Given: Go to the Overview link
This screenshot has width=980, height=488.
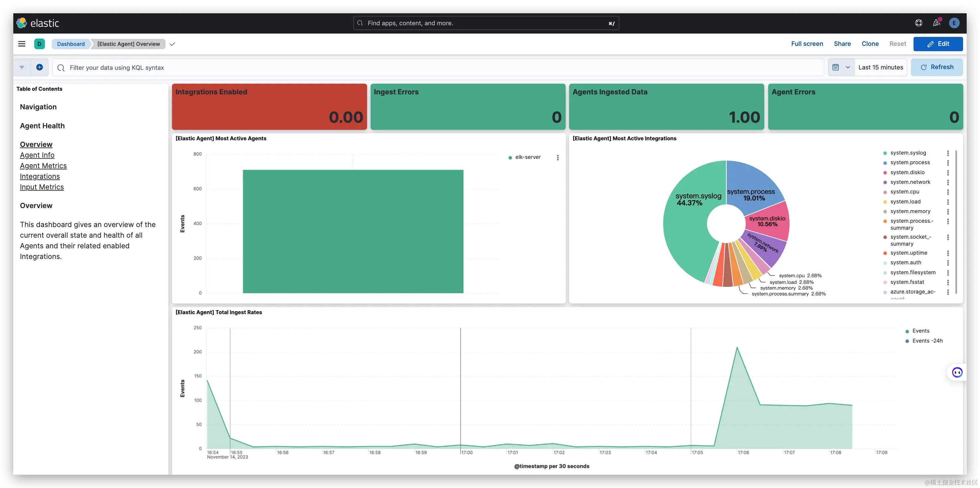Looking at the screenshot, I should [36, 145].
